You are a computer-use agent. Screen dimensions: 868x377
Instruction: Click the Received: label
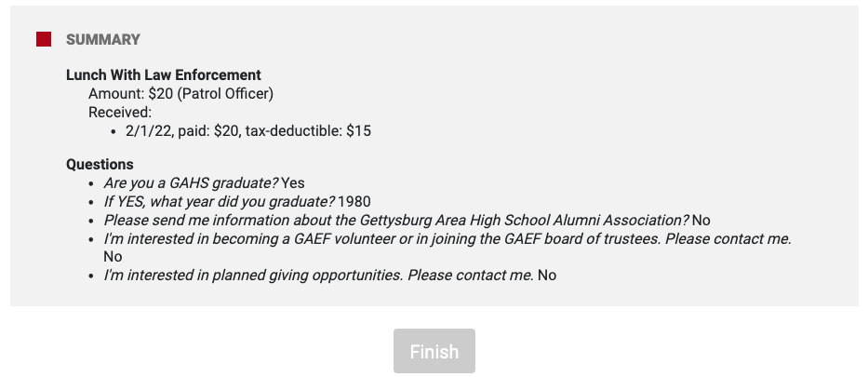[x=120, y=113]
